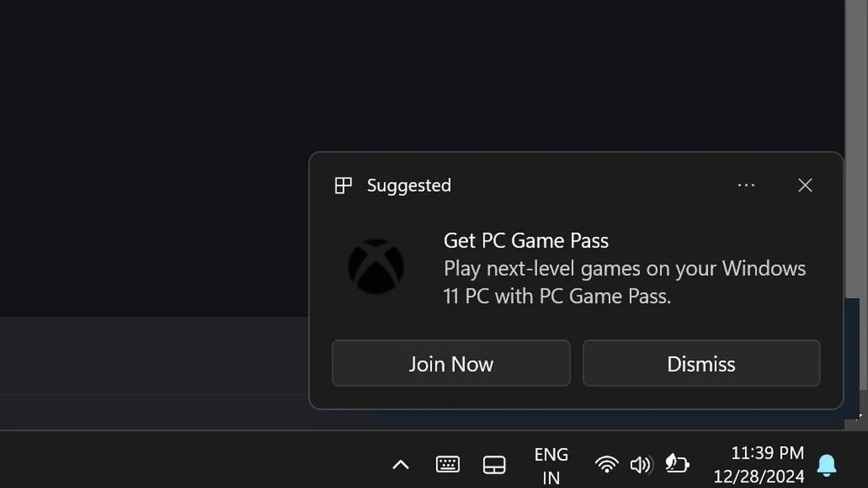Click the volume speaker icon
This screenshot has height=488, width=868.
640,464
